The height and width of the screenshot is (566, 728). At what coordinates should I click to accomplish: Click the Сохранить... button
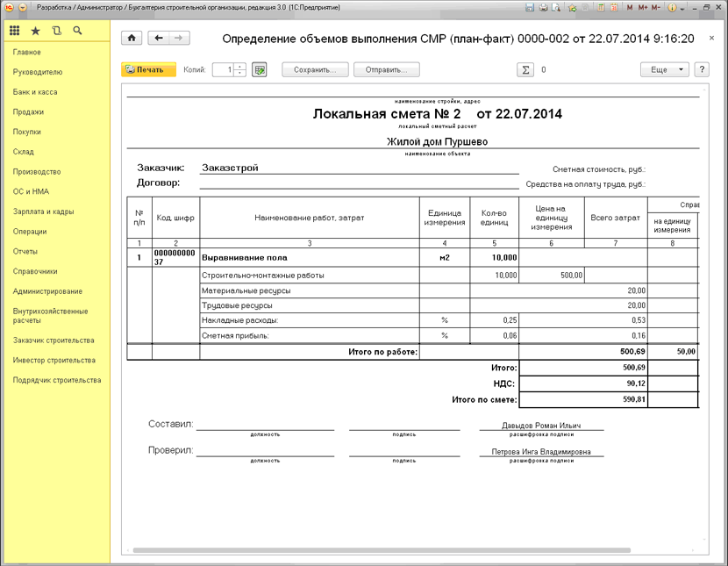[315, 69]
